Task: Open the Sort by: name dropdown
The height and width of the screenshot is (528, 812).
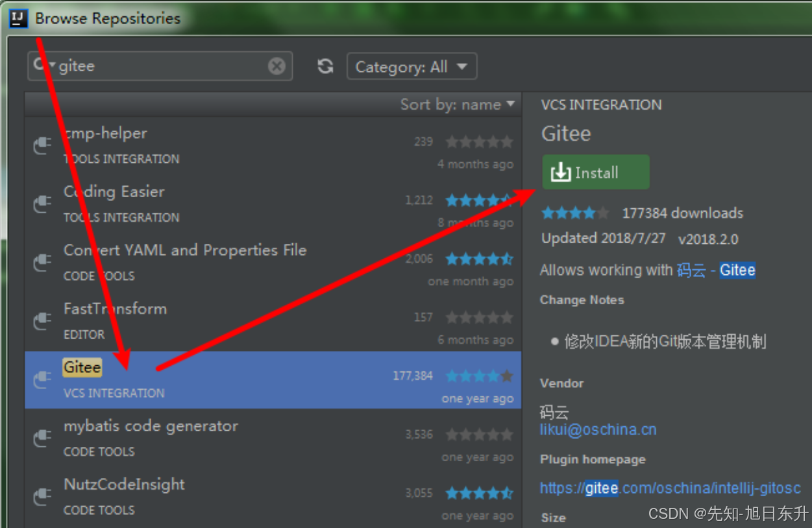Action: (457, 104)
